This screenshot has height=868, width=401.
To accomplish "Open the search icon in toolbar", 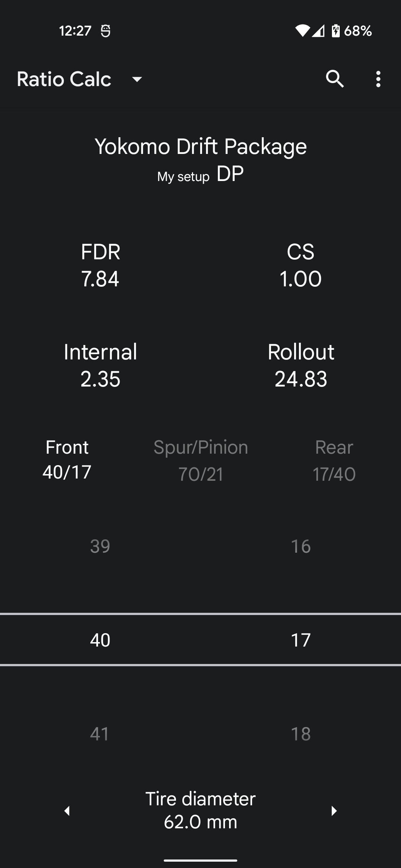I will (x=335, y=79).
